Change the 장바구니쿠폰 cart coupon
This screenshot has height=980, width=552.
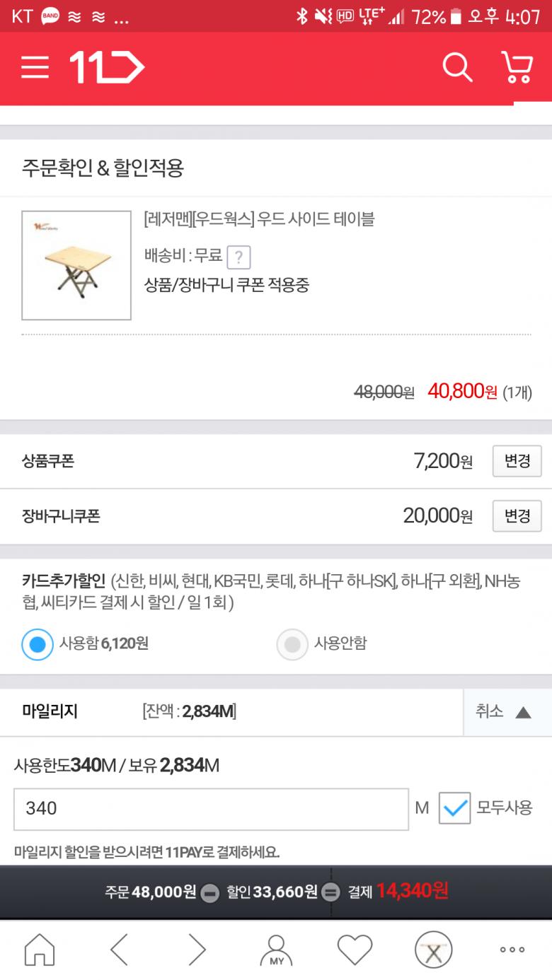[517, 516]
